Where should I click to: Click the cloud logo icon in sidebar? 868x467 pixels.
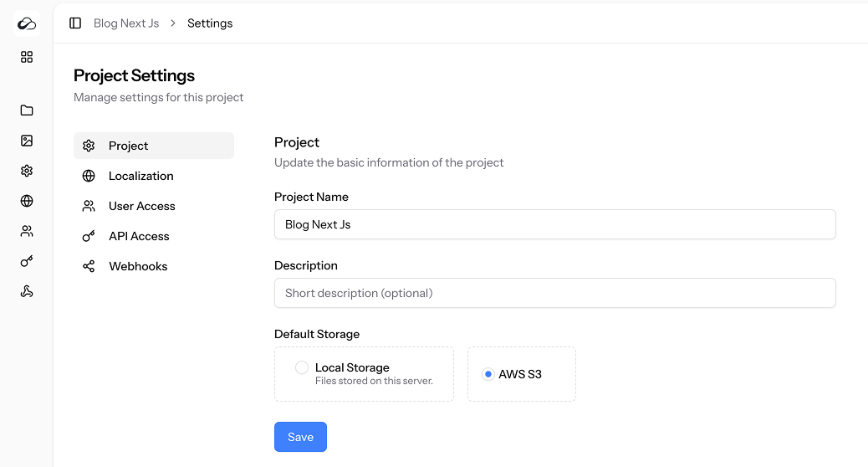coord(27,23)
